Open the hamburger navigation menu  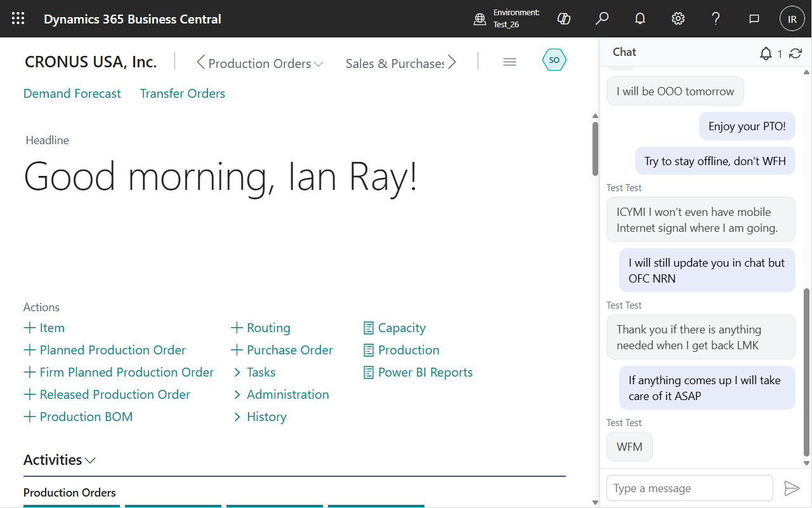tap(509, 62)
